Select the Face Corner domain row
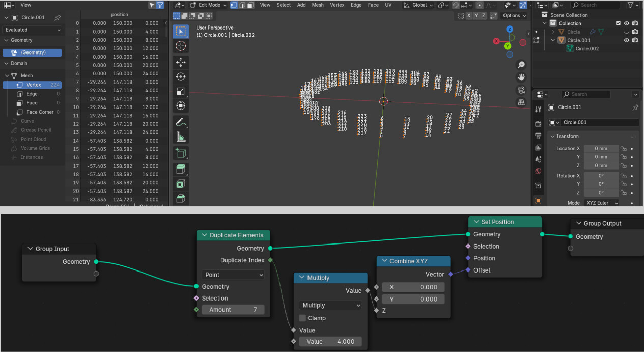Image resolution: width=644 pixels, height=352 pixels. point(32,112)
